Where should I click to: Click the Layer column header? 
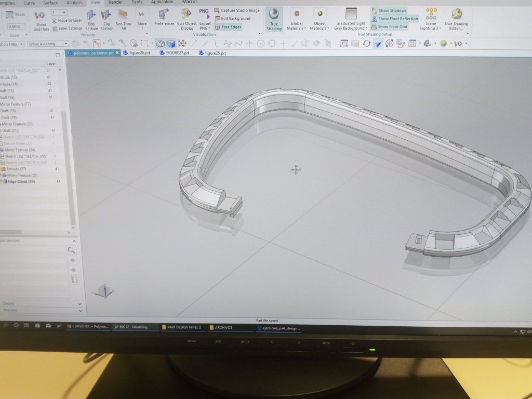[51, 64]
